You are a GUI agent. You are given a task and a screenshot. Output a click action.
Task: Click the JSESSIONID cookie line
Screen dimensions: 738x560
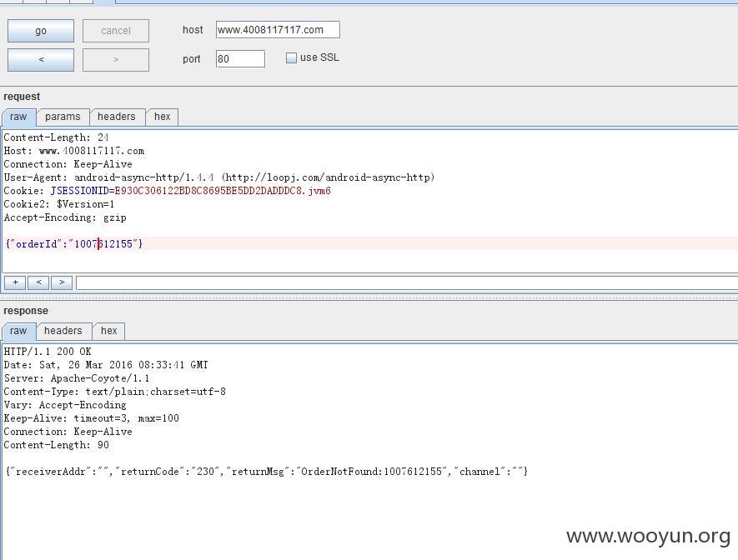point(167,191)
